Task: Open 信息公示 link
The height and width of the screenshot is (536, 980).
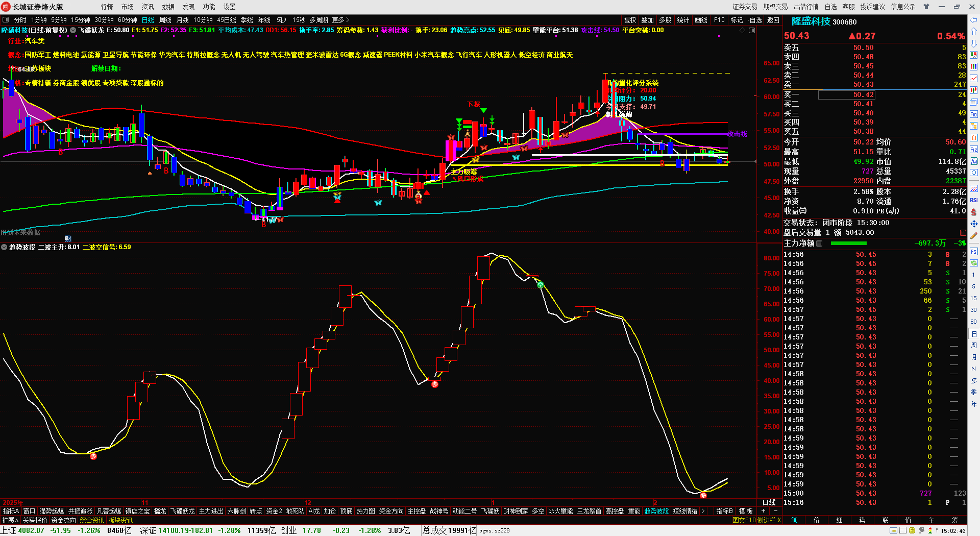Action: [903, 7]
